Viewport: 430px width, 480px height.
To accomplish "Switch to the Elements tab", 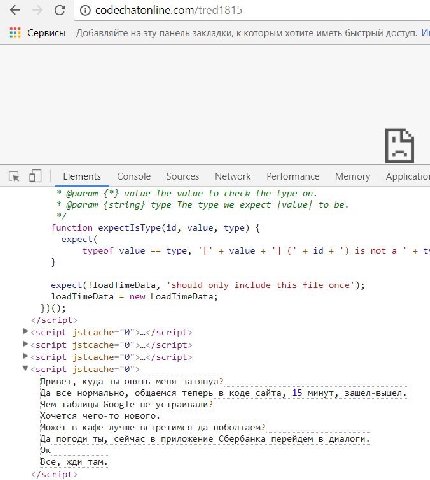I will pyautogui.click(x=82, y=176).
